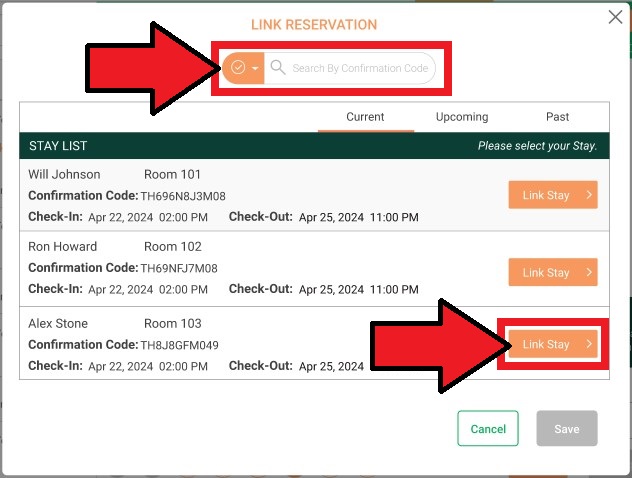Click Room 102 text

[173, 247]
